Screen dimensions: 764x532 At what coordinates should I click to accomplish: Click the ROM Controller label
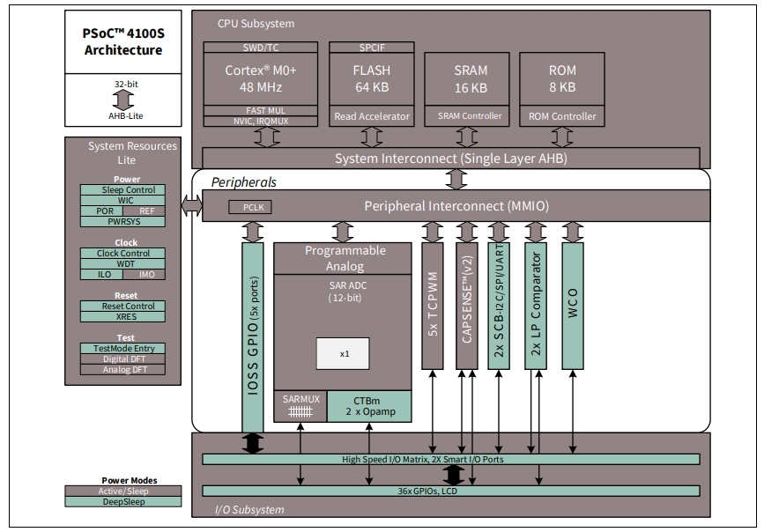click(562, 116)
